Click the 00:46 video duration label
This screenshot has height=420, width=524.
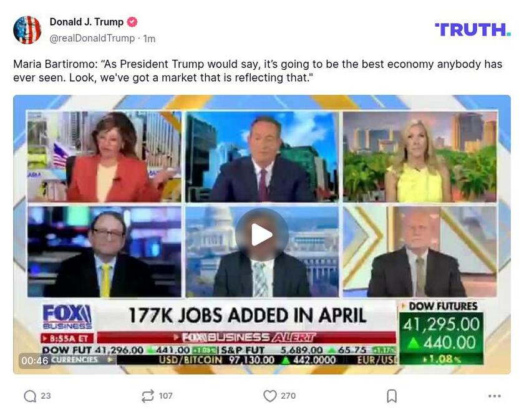pyautogui.click(x=35, y=361)
